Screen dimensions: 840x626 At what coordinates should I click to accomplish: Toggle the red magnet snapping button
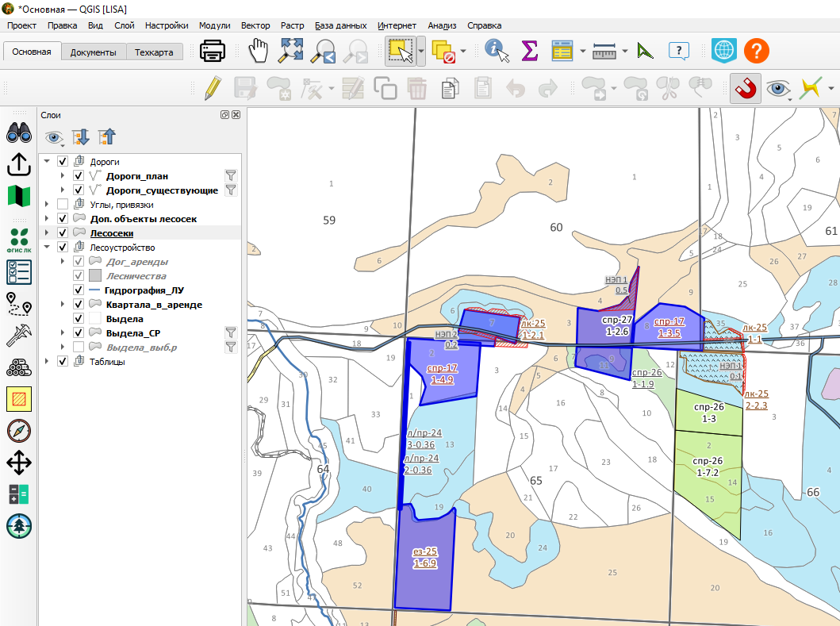[x=745, y=88]
